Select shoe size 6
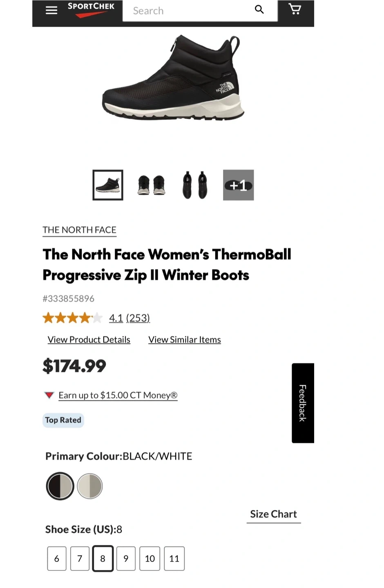384x588 pixels. [57, 558]
